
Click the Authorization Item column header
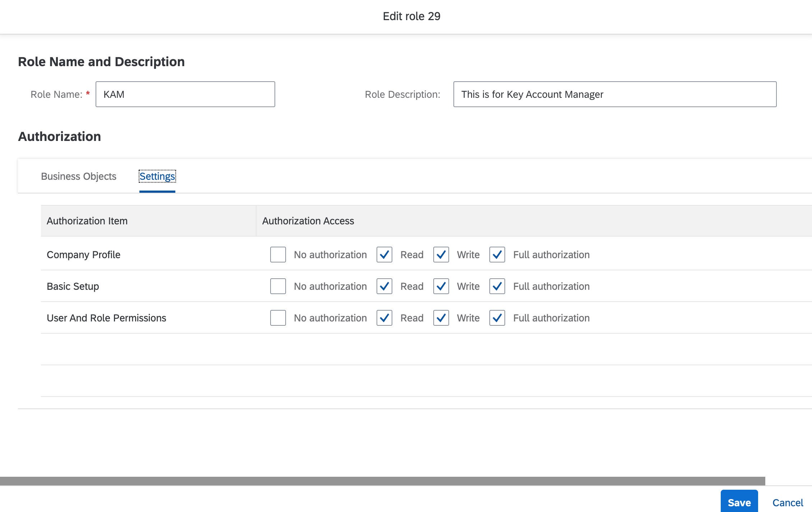click(87, 220)
